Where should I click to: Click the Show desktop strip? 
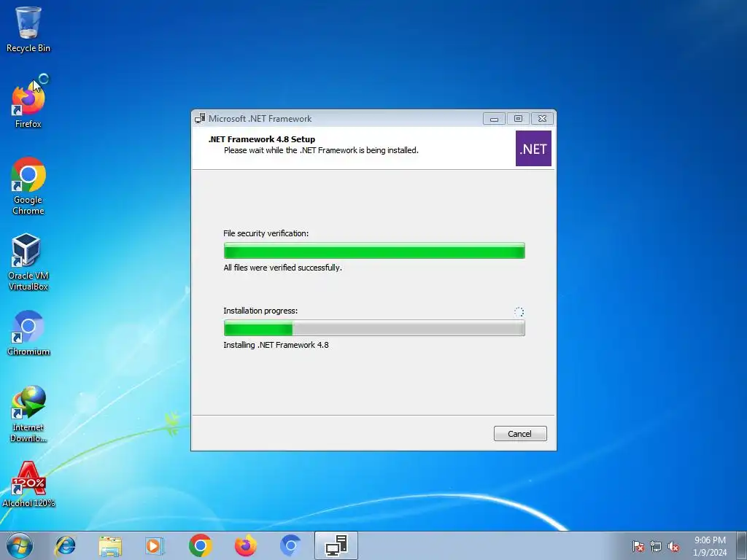[x=741, y=545]
